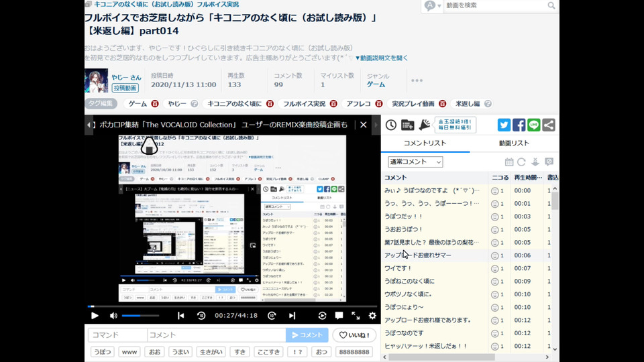The width and height of the screenshot is (644, 362).
Task: Nicoru the アップロードお疲れサマー comment smiley
Action: [x=495, y=255]
